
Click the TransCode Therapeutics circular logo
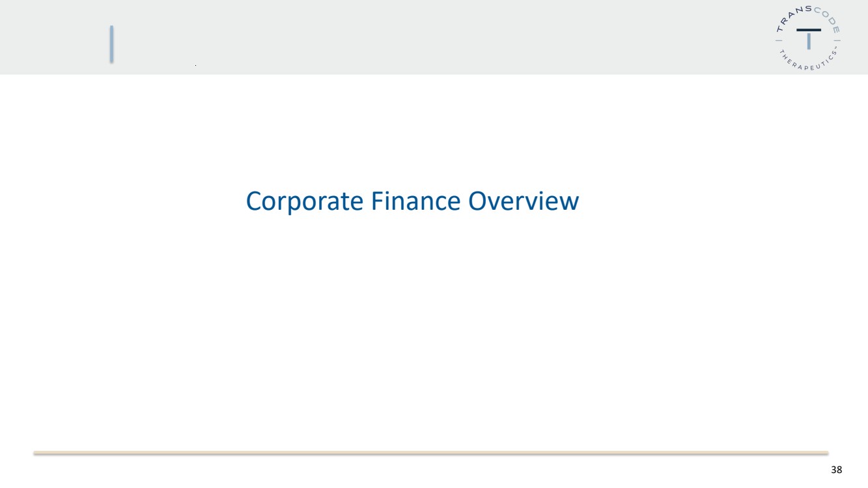[808, 38]
